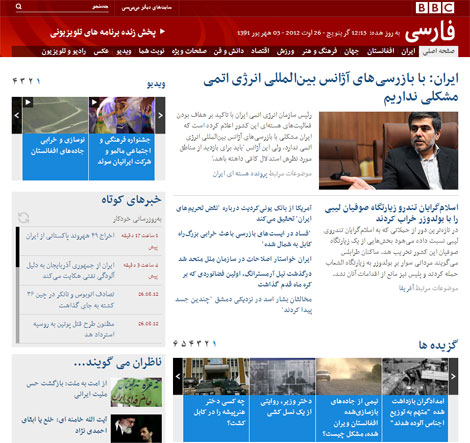Play the Afghanistan roads video thumbnail

(x=55, y=115)
